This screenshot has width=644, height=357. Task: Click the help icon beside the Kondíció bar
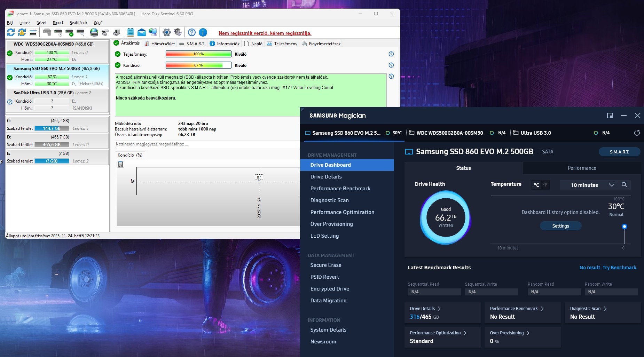(x=391, y=65)
